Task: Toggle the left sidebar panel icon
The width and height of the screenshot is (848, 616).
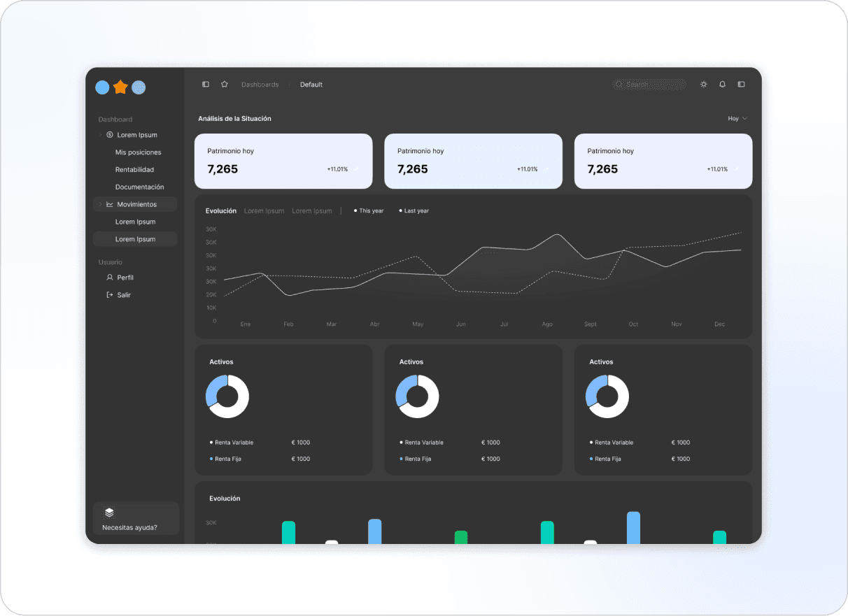Action: point(206,85)
